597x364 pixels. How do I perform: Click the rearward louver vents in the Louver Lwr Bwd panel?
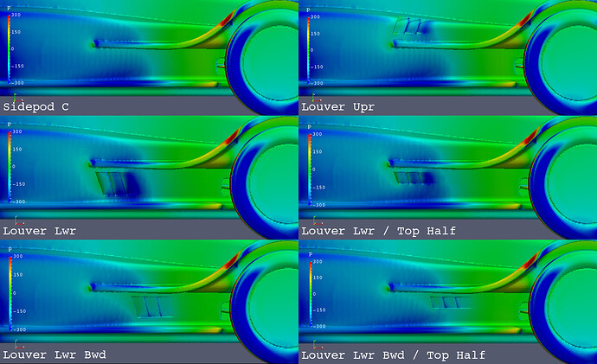click(x=151, y=307)
